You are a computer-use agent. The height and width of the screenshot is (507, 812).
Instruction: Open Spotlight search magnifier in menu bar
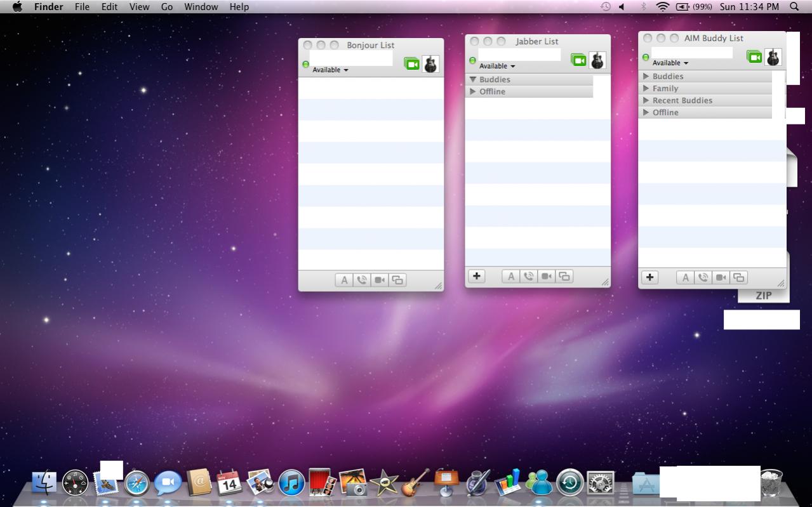[x=794, y=6]
